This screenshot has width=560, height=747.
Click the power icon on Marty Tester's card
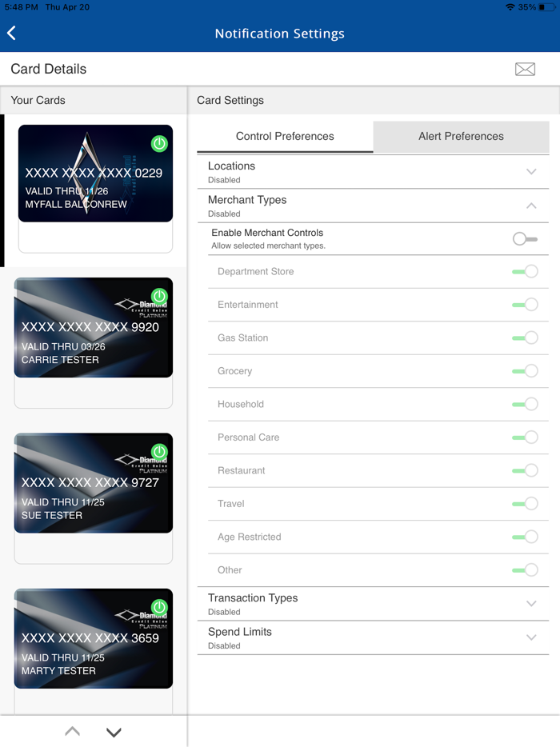159,608
